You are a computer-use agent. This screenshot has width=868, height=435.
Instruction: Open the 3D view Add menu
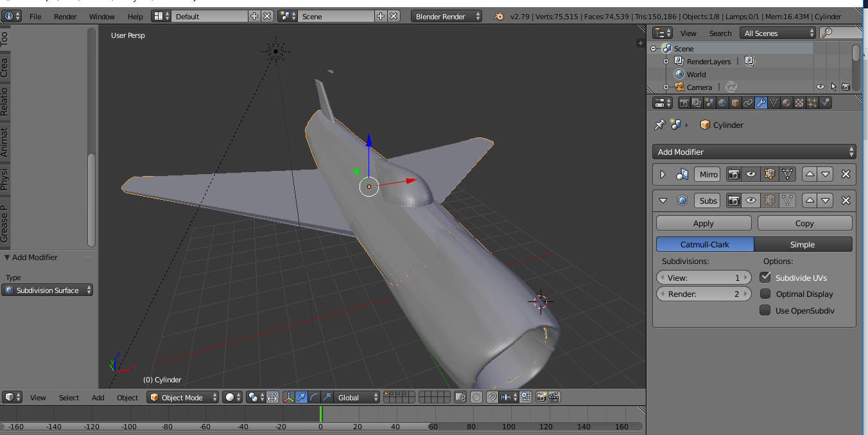98,398
